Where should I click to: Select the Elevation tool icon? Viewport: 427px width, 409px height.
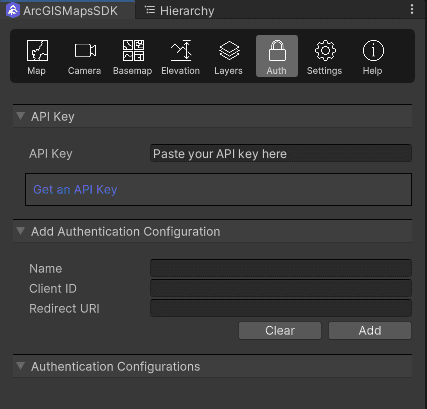181,56
